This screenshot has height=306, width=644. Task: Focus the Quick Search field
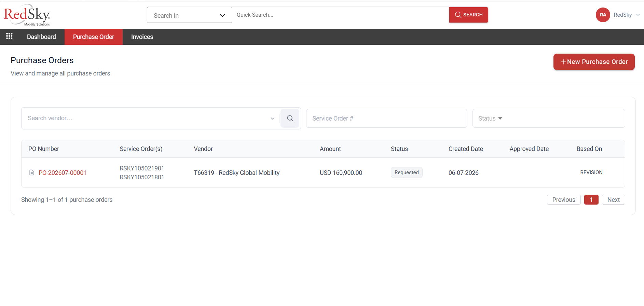click(341, 15)
